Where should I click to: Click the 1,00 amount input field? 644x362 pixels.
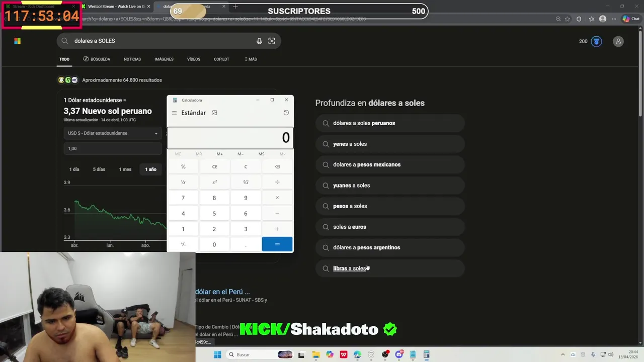tap(113, 148)
